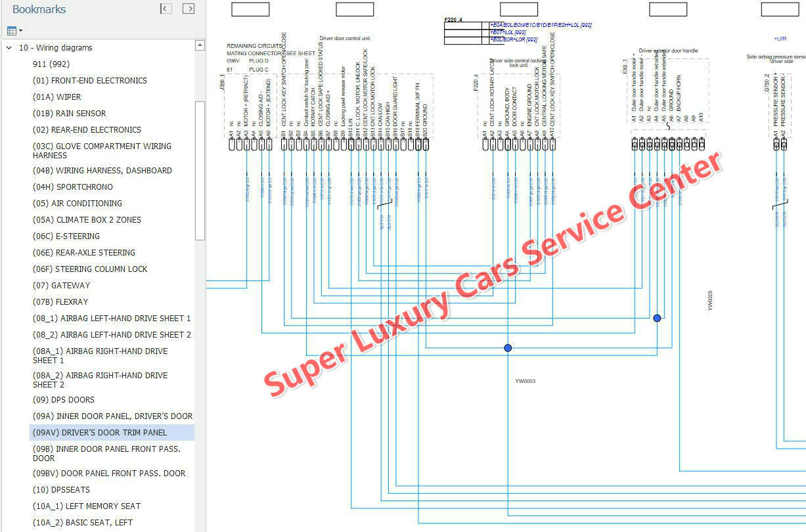This screenshot has height=532, width=806.
Task: Open the bookmarks options menu
Action: click(x=14, y=31)
